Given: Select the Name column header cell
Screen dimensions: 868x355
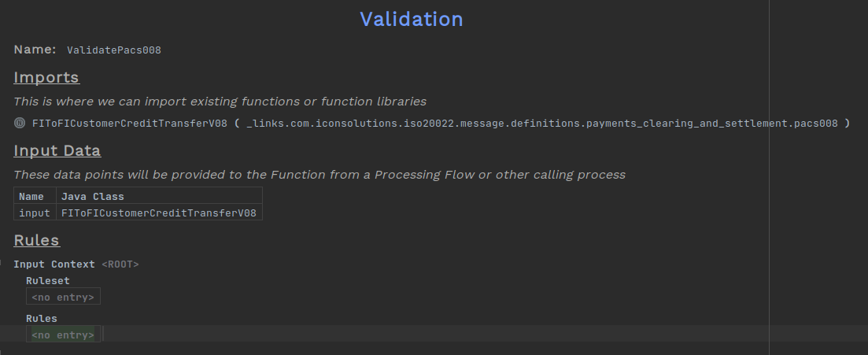Looking at the screenshot, I should [31, 197].
